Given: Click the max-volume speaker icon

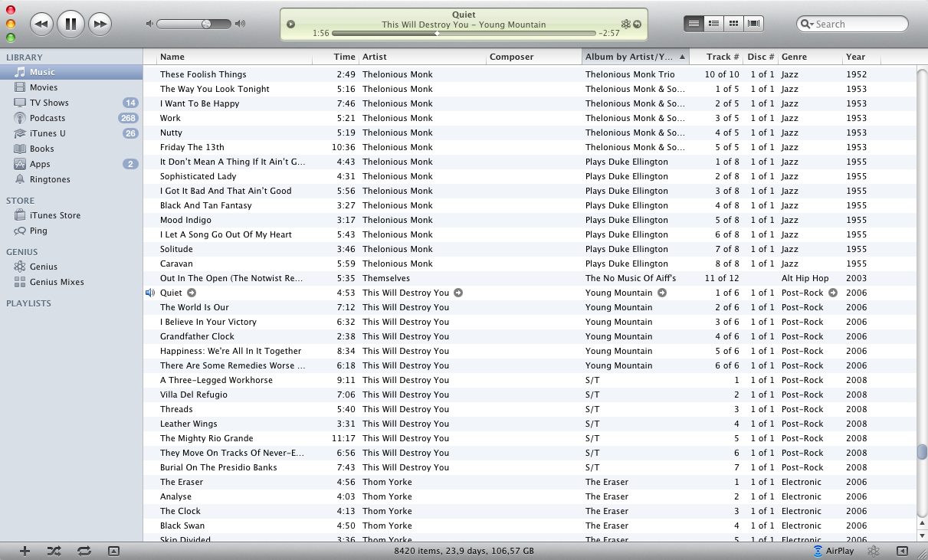Looking at the screenshot, I should coord(241,24).
